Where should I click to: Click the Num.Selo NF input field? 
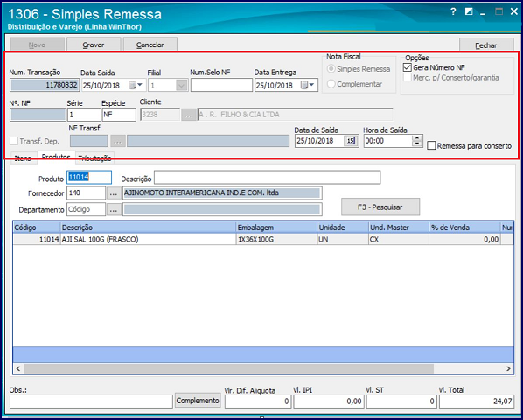coord(221,86)
